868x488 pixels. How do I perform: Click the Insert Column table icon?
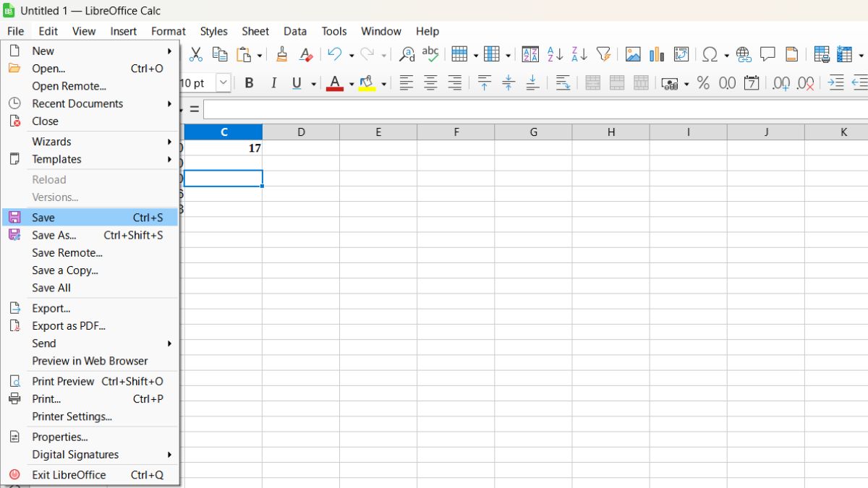coord(492,54)
